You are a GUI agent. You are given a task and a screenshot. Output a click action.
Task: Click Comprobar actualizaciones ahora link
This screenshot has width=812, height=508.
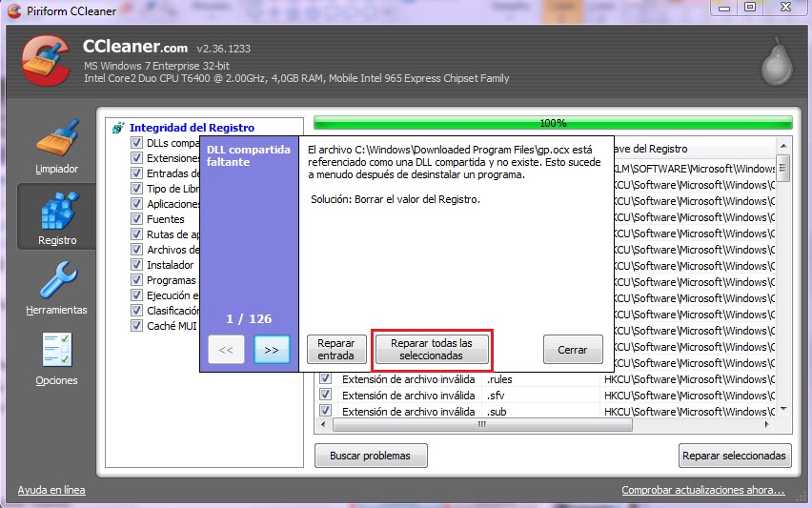coord(703,490)
